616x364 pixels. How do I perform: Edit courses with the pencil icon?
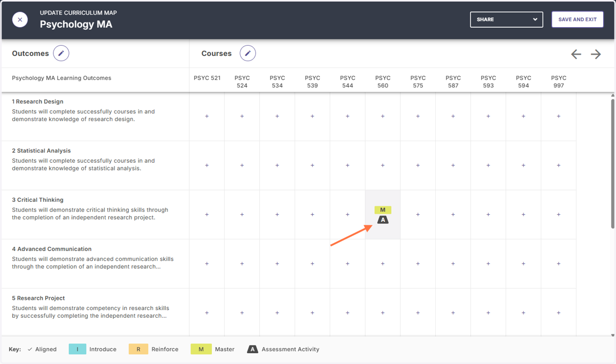(248, 53)
